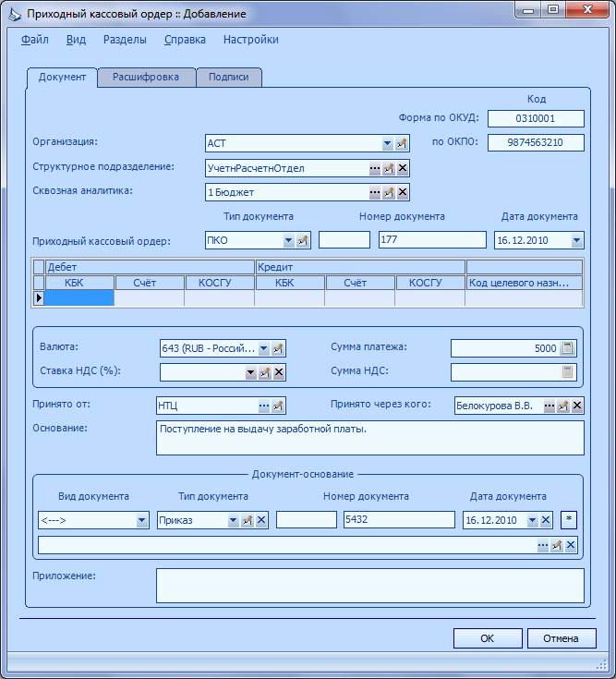Click the asterisk button in Документ-основание
The width and height of the screenshot is (616, 679).
pos(569,520)
